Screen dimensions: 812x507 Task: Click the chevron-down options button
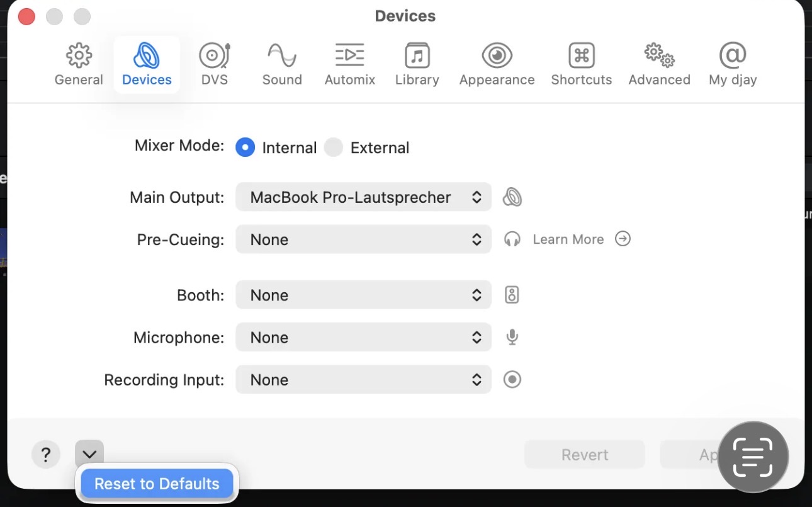pos(89,454)
